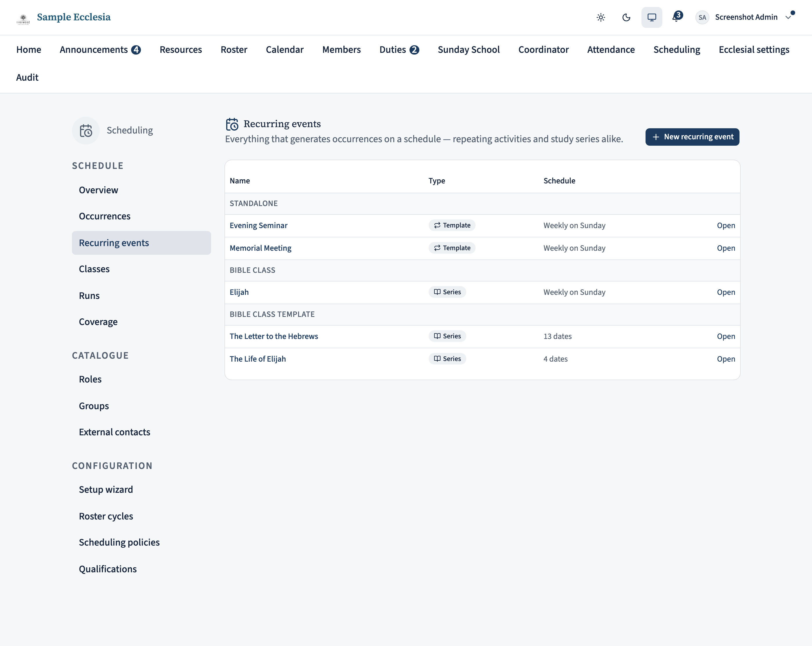Select Runs in the sidebar
812x646 pixels.
(141, 295)
